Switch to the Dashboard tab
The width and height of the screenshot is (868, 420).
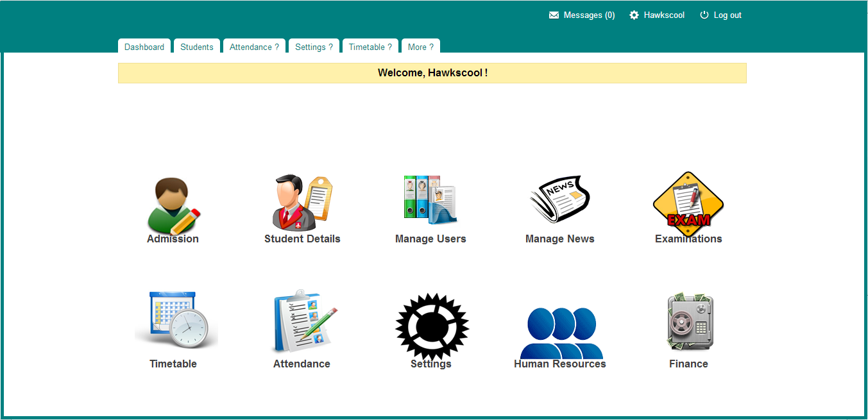(144, 47)
